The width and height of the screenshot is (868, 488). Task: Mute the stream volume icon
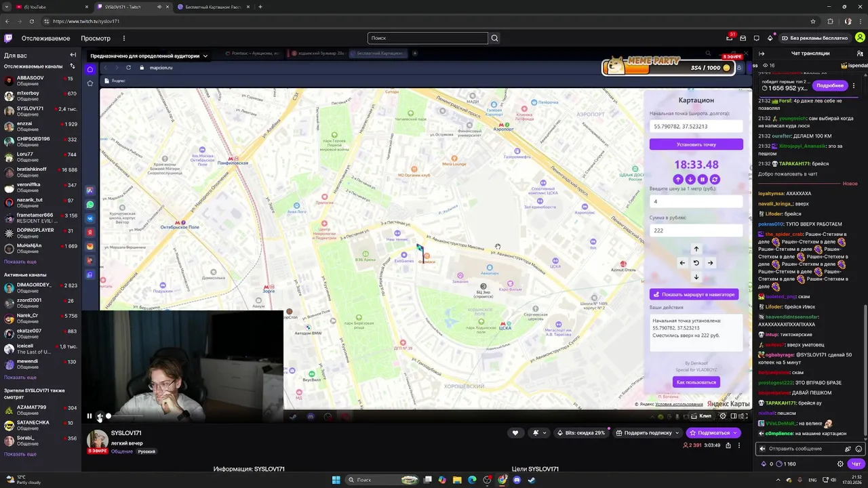point(100,416)
